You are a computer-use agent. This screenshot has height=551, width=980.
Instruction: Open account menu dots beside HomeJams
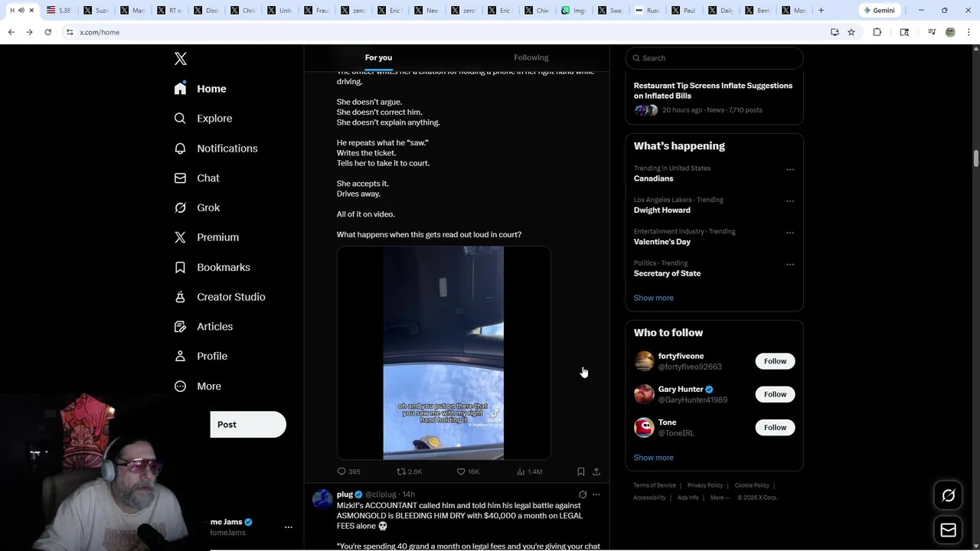coord(289,527)
